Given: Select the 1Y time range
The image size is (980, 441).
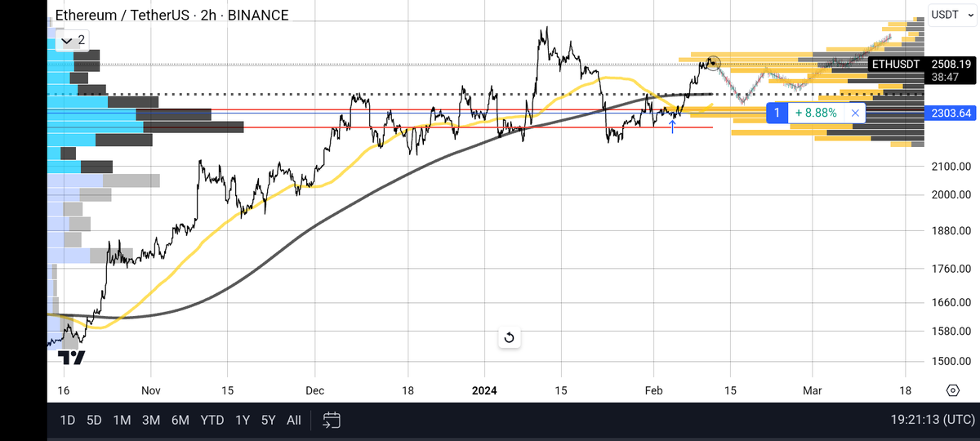Looking at the screenshot, I should (x=243, y=421).
